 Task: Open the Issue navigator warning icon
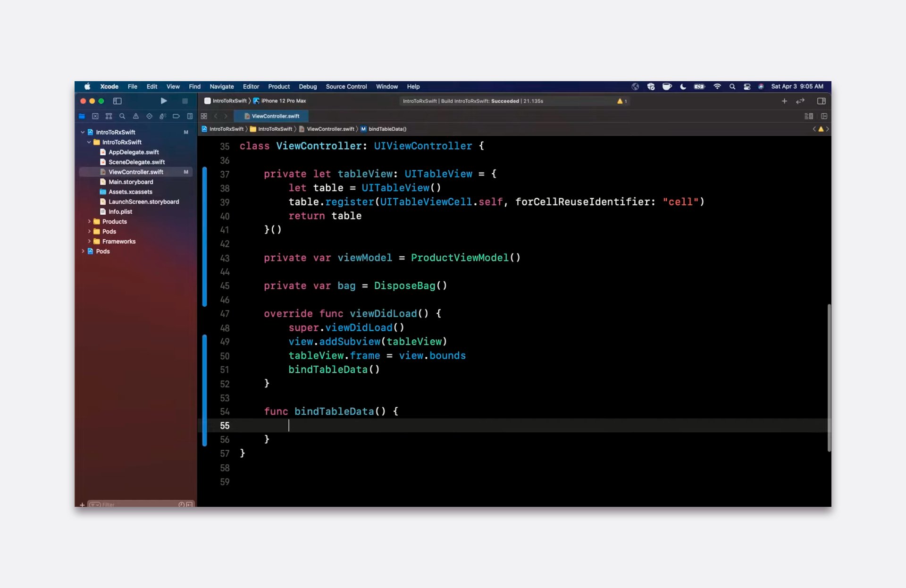click(x=136, y=116)
